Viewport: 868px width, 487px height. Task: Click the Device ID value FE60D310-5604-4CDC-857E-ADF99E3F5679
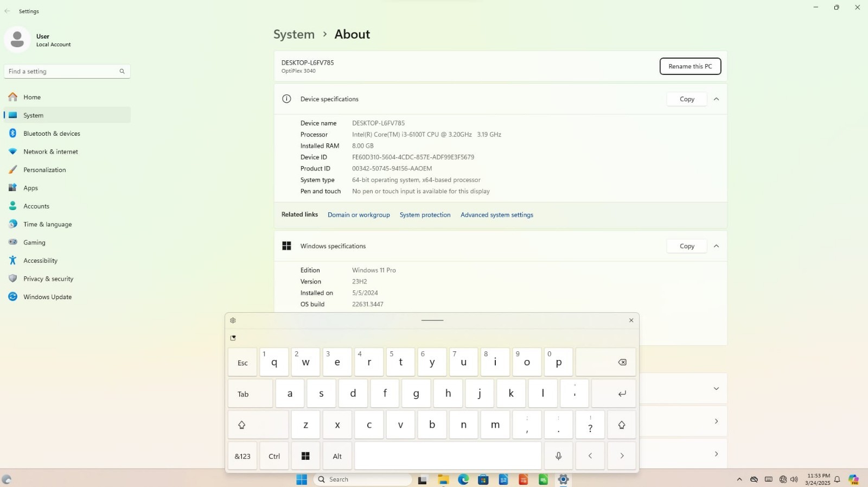(413, 157)
